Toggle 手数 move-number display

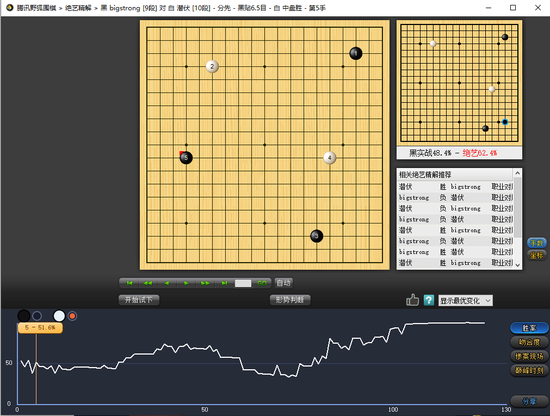tap(537, 243)
